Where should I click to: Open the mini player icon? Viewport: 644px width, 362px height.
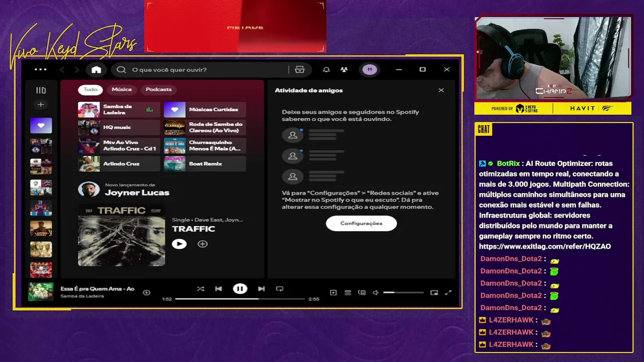(x=434, y=293)
